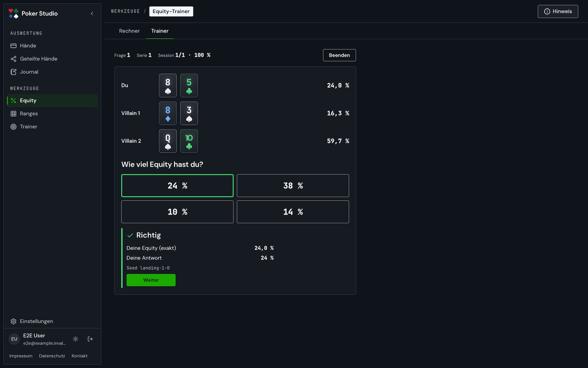Click Villain 1's 8 of diamonds card

(x=168, y=113)
